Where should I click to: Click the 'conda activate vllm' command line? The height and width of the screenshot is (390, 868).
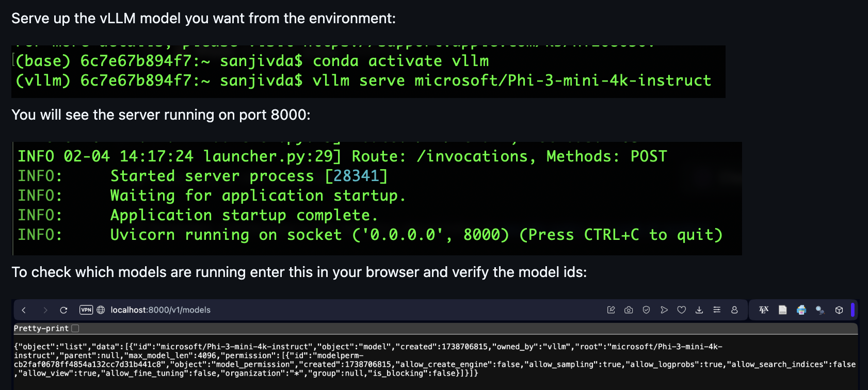click(x=401, y=61)
